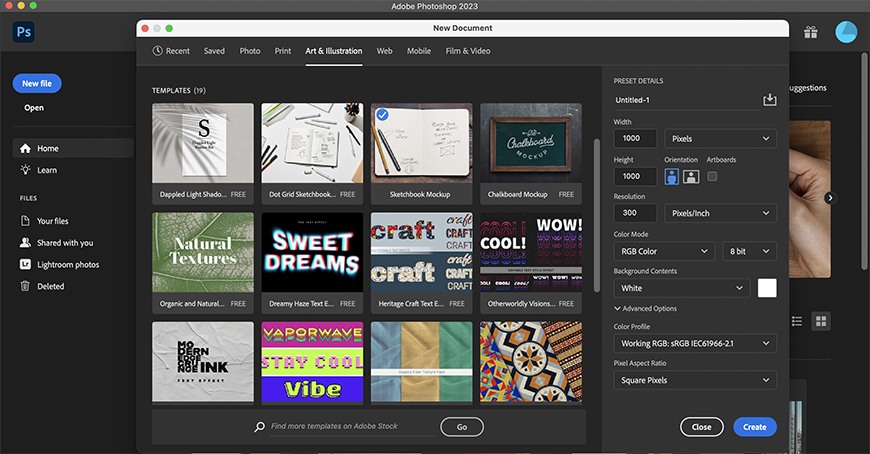Screen dimensions: 870x454
Task: Select the Dappled Light Shadow template thumbnail
Action: point(203,143)
